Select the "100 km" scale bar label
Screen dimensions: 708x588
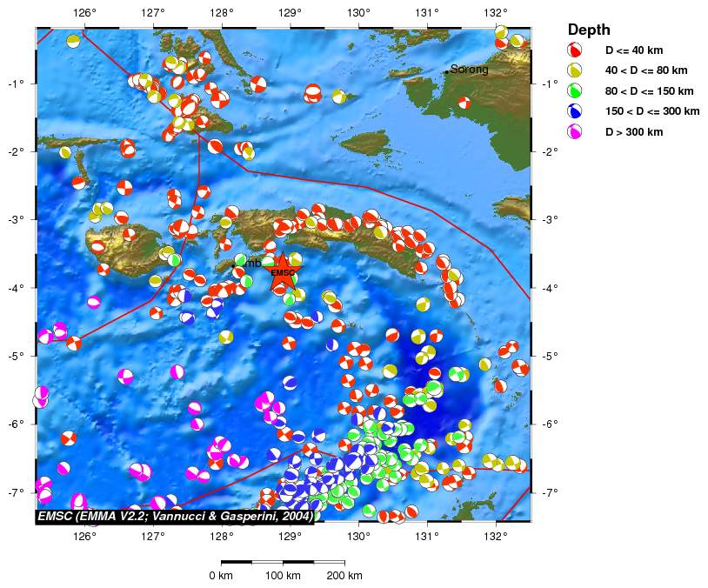[283, 576]
